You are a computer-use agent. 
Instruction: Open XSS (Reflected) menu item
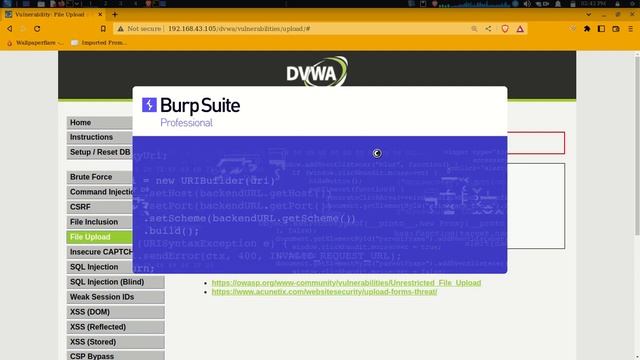tap(116, 327)
